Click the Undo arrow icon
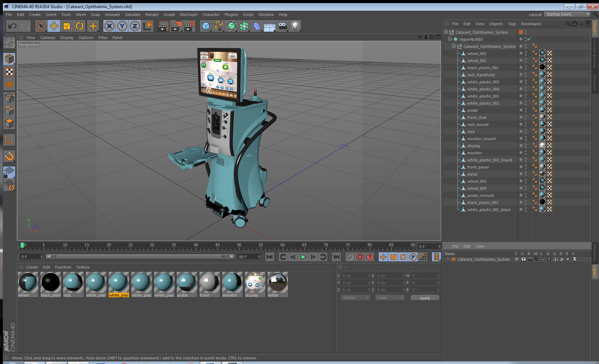Viewport: 599px width, 364px height. tap(12, 26)
